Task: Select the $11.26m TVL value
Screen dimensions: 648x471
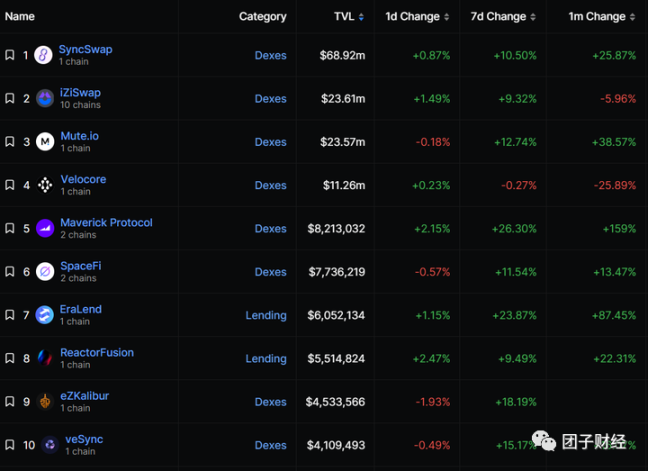Action: click(x=344, y=186)
